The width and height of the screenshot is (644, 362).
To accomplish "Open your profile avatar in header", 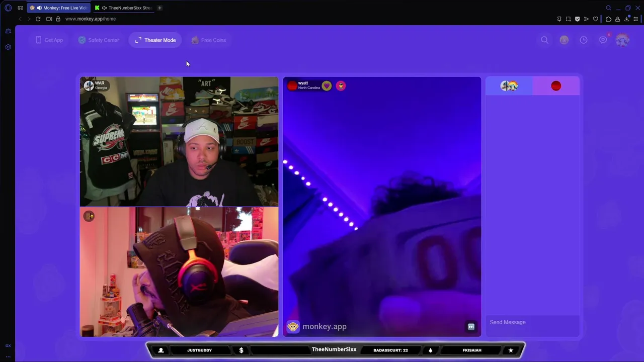I will coord(622,40).
